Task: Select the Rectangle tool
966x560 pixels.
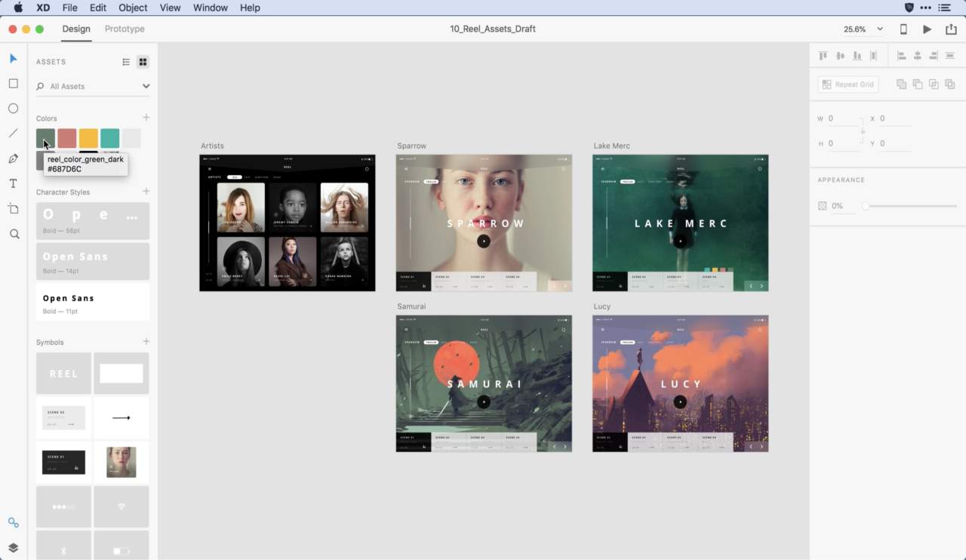Action: pyautogui.click(x=14, y=84)
